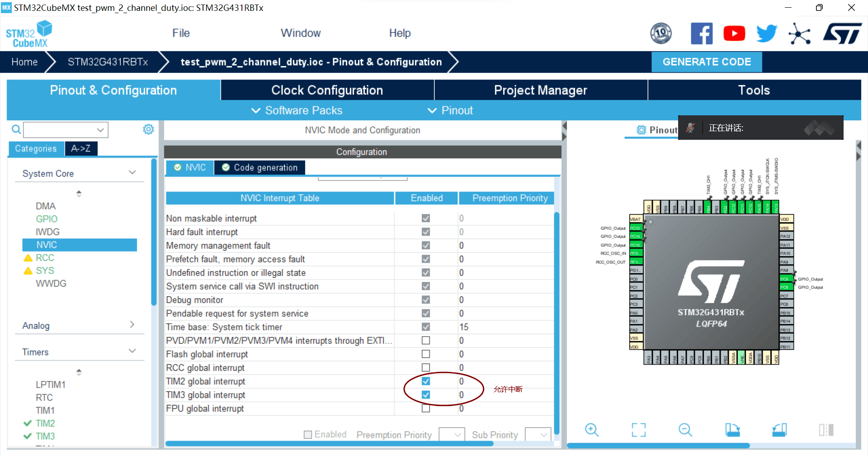Switch to Project Manager tab
The width and height of the screenshot is (868, 456).
(x=541, y=90)
